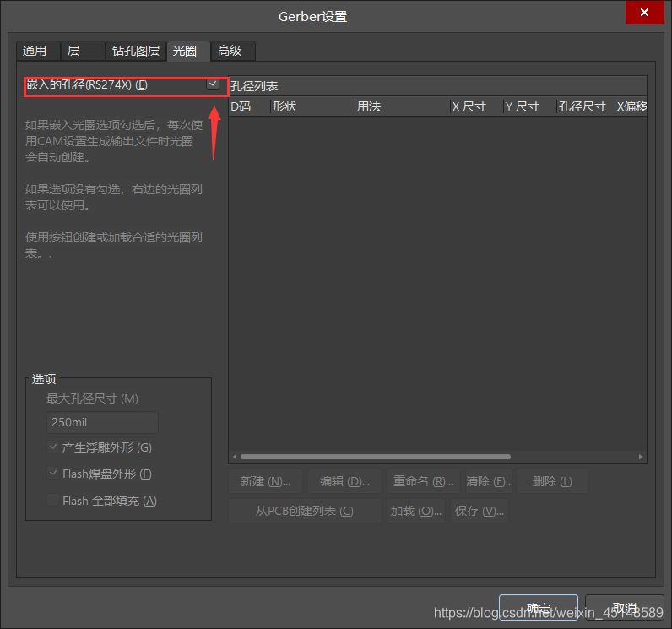672x629 pixels.
Task: Click the D码 column header
Action: [x=249, y=106]
